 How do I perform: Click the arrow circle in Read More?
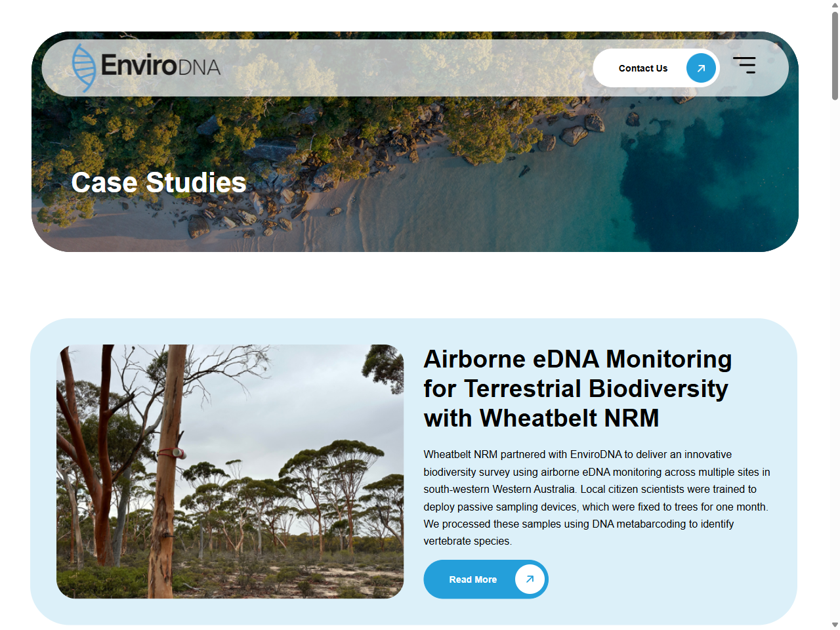point(530,579)
